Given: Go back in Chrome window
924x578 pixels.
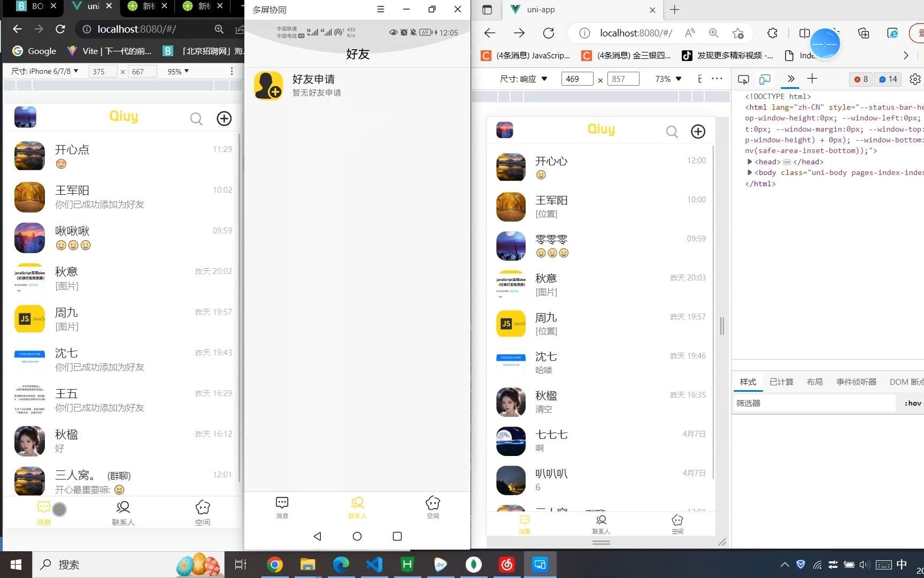Looking at the screenshot, I should (x=17, y=29).
